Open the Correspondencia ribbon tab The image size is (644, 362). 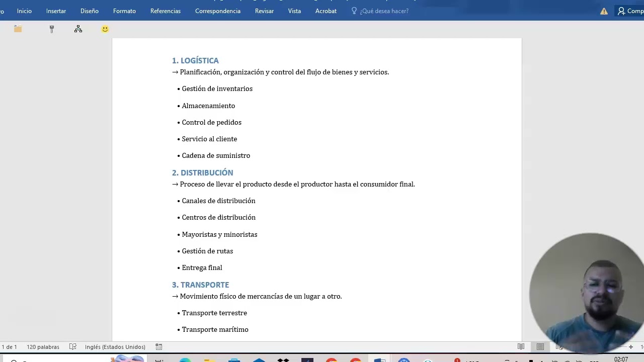tap(218, 11)
